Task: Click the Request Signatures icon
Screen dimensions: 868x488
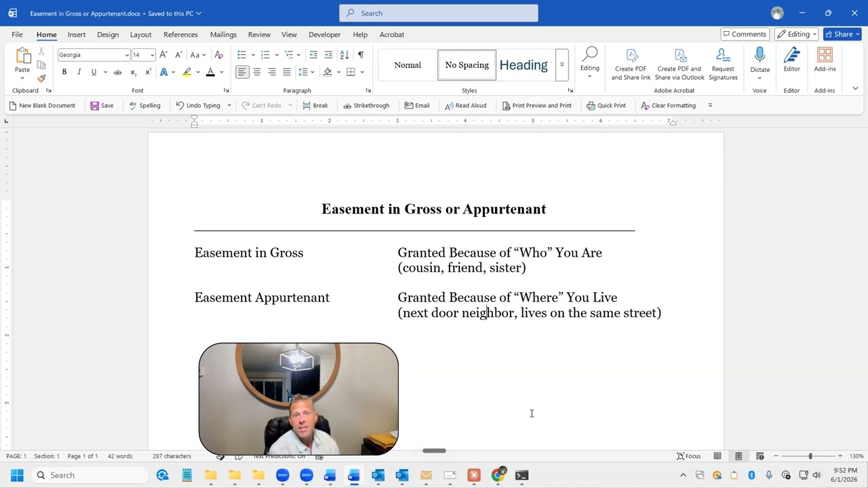Action: click(723, 64)
